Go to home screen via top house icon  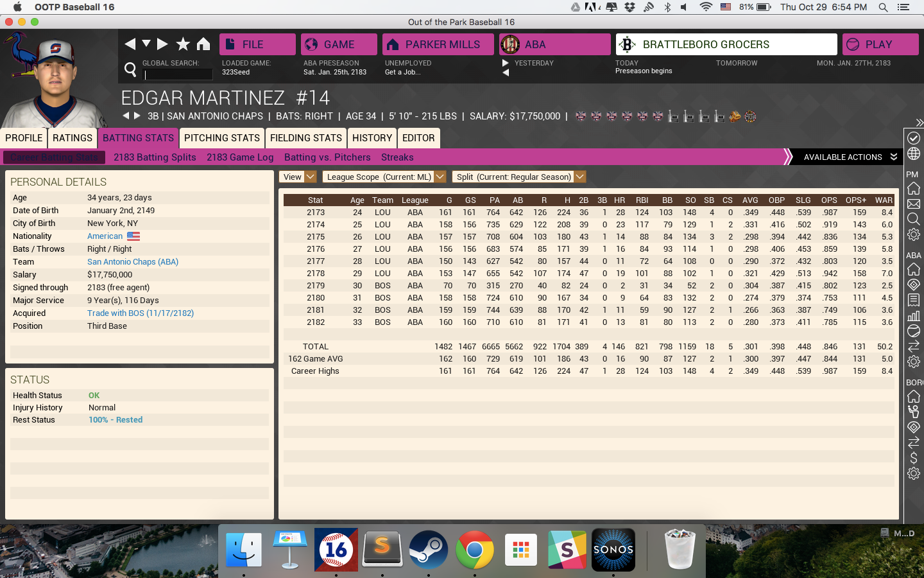203,44
